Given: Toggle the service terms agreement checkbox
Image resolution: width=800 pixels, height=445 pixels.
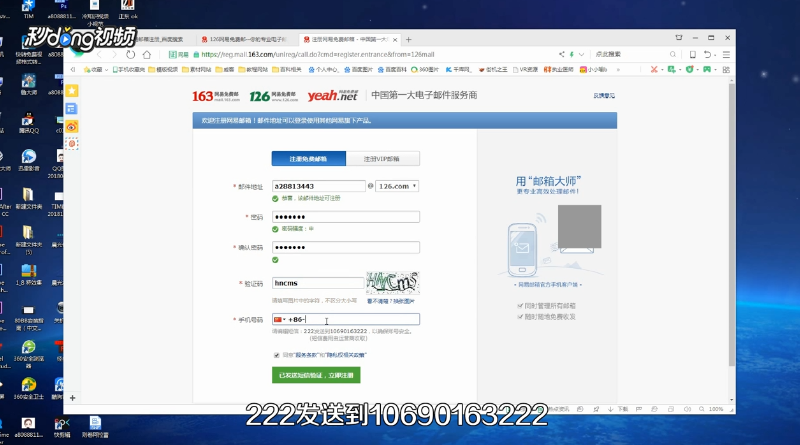Looking at the screenshot, I should click(277, 355).
